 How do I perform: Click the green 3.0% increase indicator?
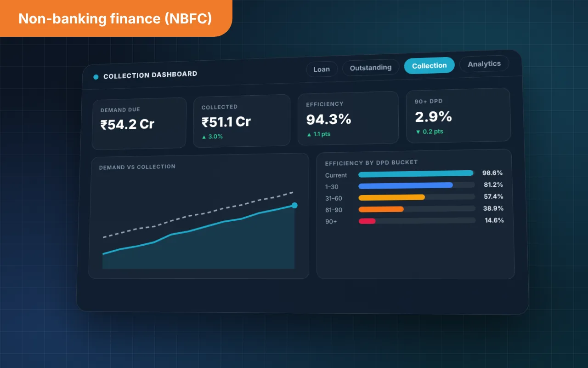(212, 137)
